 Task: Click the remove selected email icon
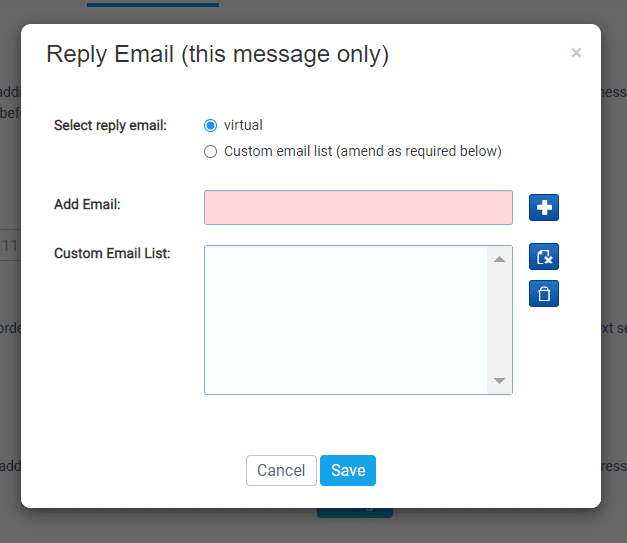click(x=543, y=257)
